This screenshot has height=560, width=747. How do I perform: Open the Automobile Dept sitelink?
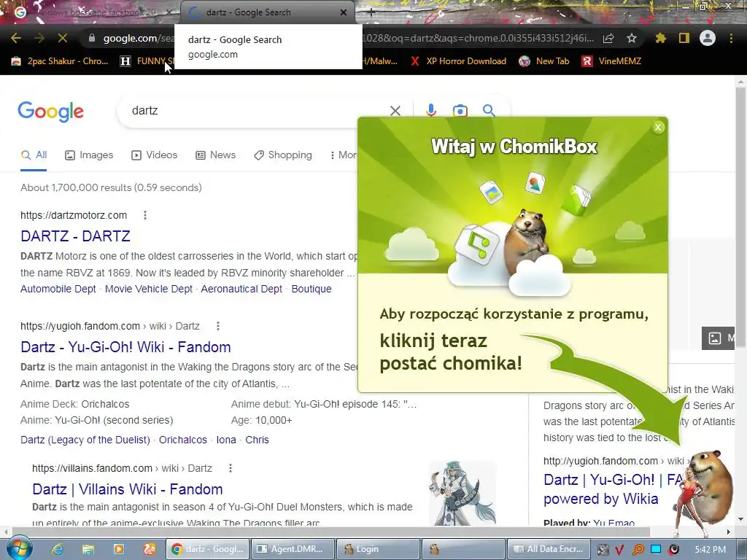point(58,289)
